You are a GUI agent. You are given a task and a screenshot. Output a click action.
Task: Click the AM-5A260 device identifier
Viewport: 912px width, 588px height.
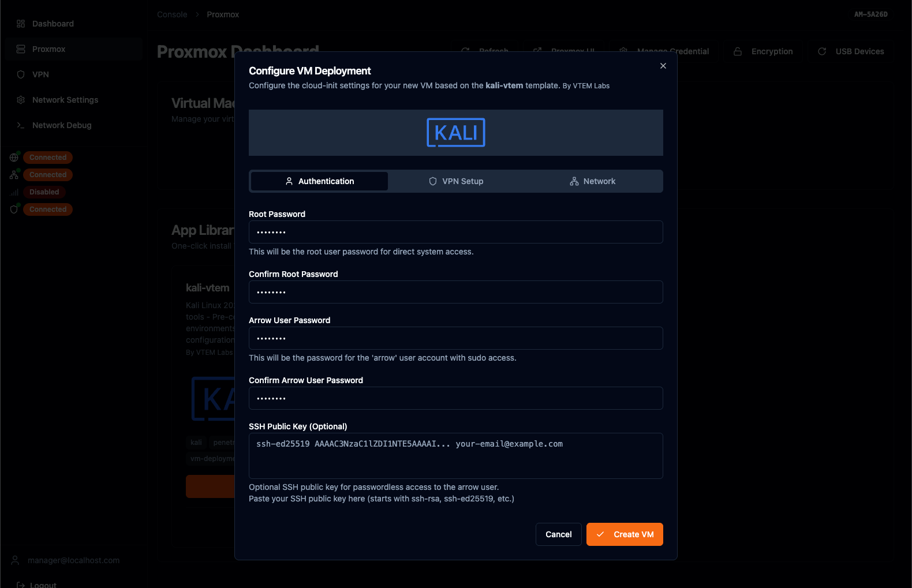click(870, 14)
